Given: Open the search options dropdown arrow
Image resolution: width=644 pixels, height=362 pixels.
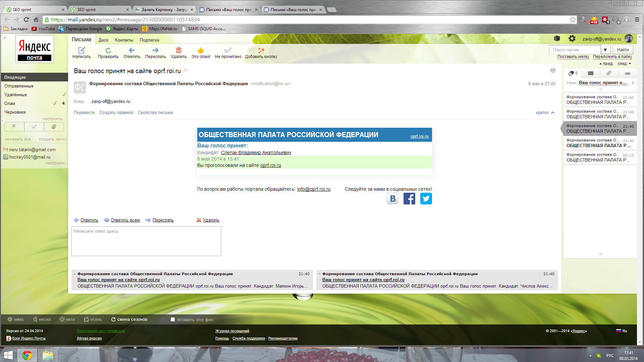Looking at the screenshot, I should (x=605, y=50).
